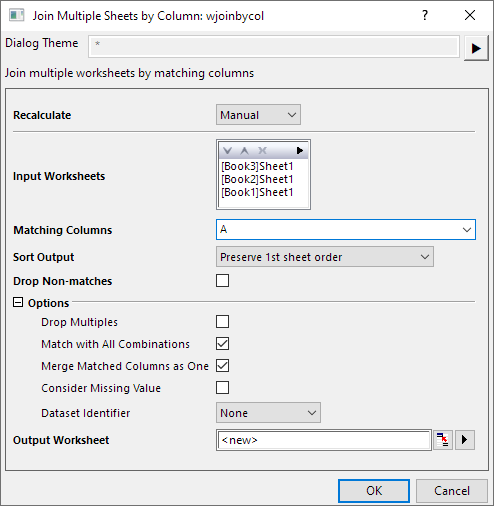Viewport: 494px width, 506px height.
Task: Click the Dialog Theme field
Action: point(274,46)
